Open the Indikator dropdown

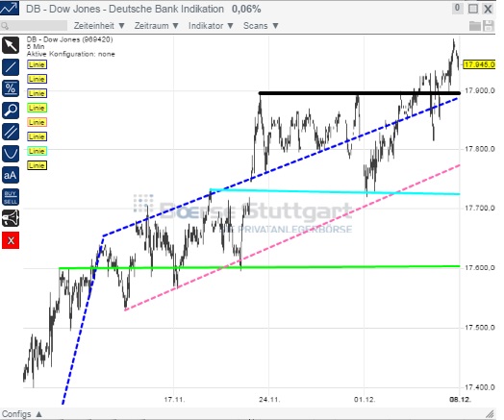tap(211, 26)
